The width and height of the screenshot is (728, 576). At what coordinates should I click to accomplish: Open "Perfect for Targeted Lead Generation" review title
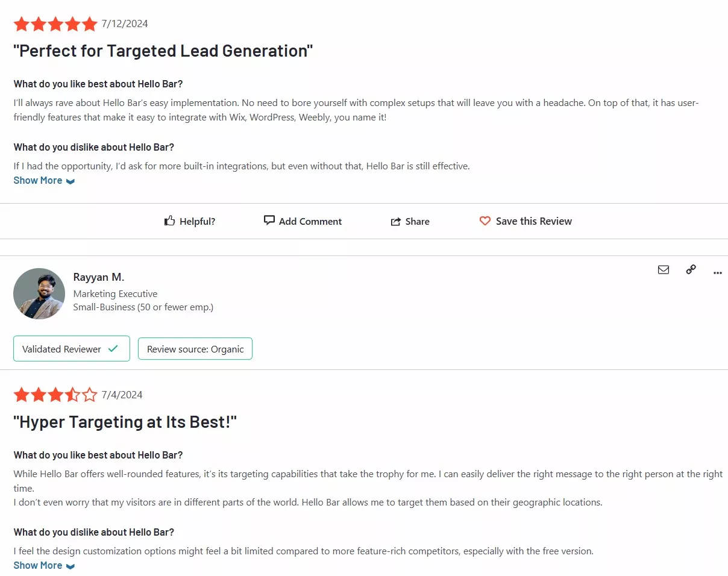tap(163, 51)
